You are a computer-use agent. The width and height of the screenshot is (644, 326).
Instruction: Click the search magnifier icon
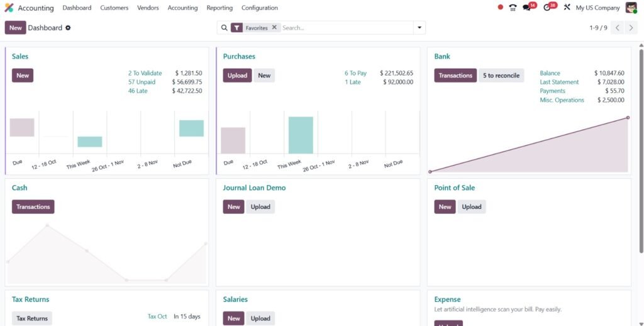(224, 28)
